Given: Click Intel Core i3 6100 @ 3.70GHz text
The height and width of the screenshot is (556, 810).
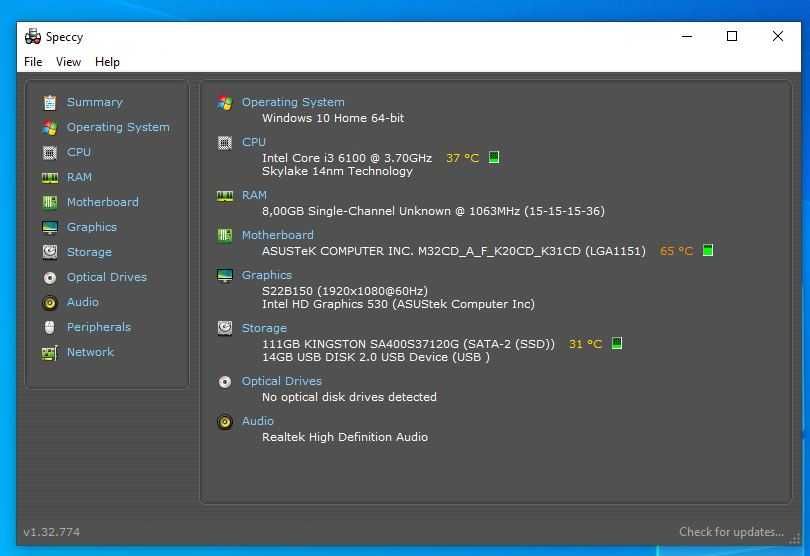Looking at the screenshot, I should (x=347, y=158).
